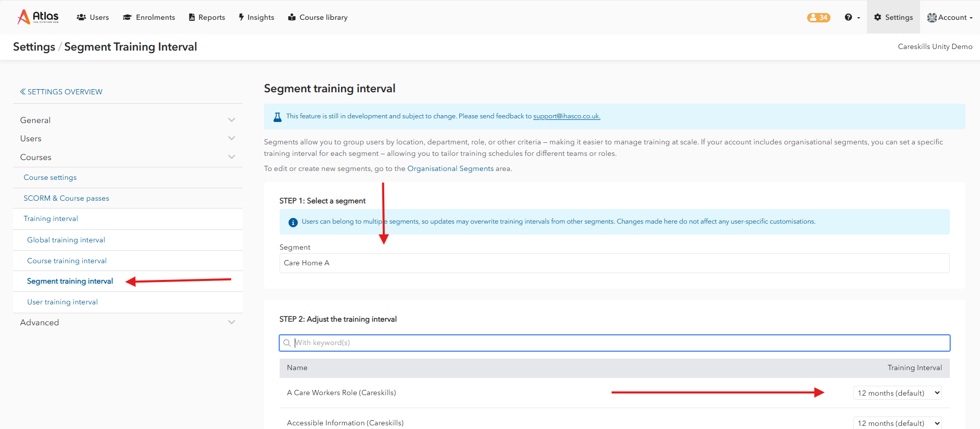Open the Users page from top navigation
The height and width of the screenshot is (429, 980).
point(93,17)
